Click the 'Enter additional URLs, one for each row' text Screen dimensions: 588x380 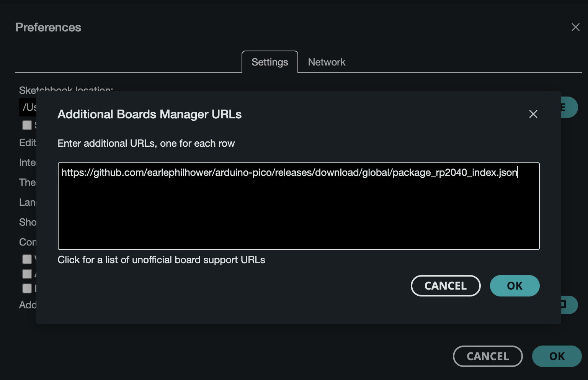146,143
